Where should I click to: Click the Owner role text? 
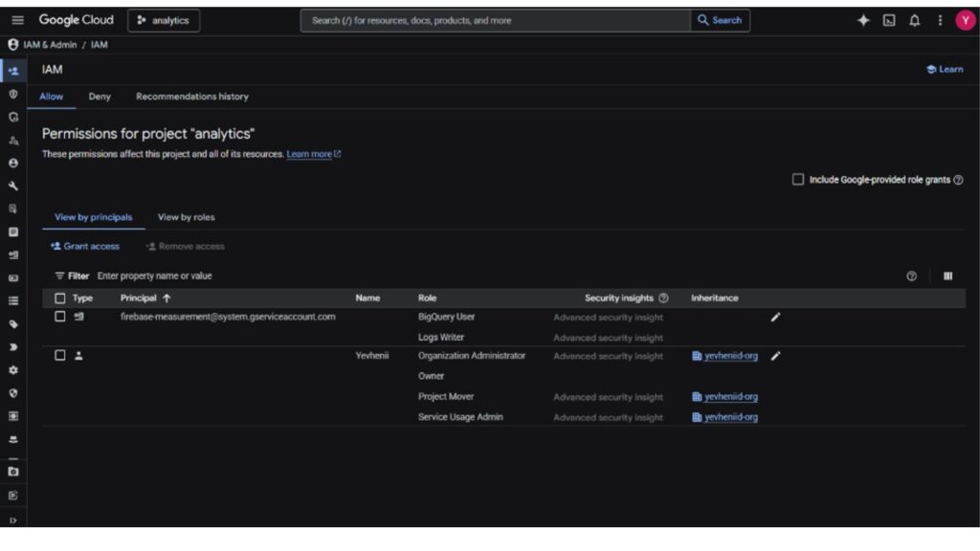(432, 376)
